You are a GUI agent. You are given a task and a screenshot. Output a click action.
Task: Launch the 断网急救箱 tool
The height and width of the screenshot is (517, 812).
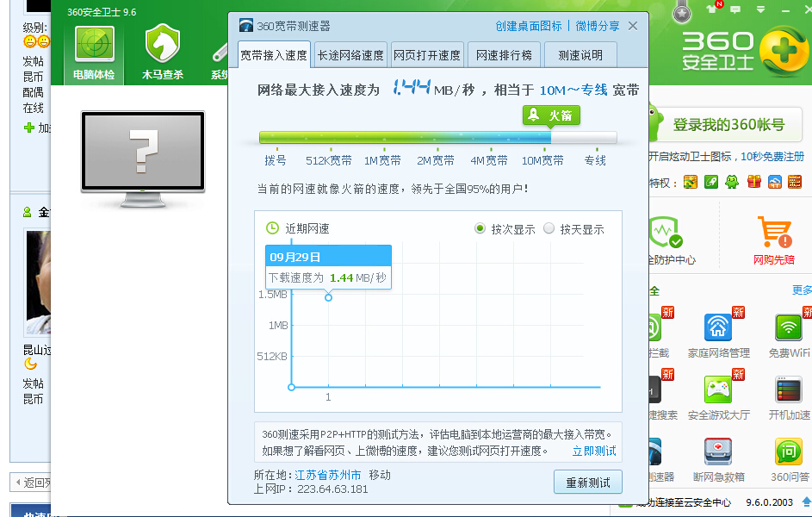[718, 452]
